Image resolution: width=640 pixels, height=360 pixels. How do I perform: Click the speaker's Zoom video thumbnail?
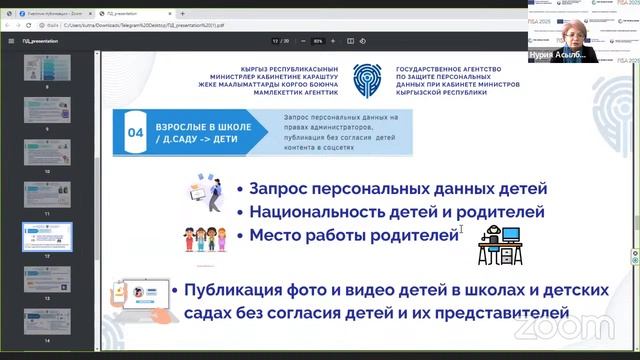(584, 31)
